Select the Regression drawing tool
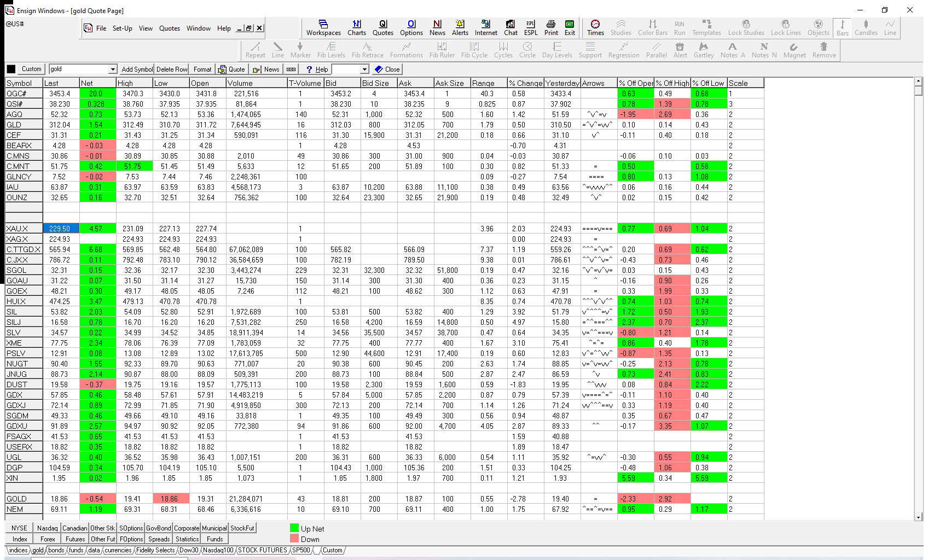928x560 pixels. click(x=624, y=50)
